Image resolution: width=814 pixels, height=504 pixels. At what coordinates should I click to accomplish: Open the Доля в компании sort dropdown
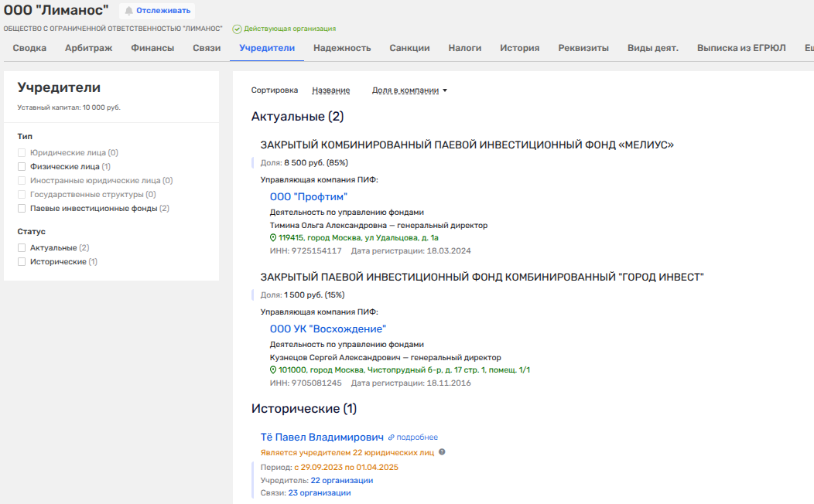[x=409, y=90]
